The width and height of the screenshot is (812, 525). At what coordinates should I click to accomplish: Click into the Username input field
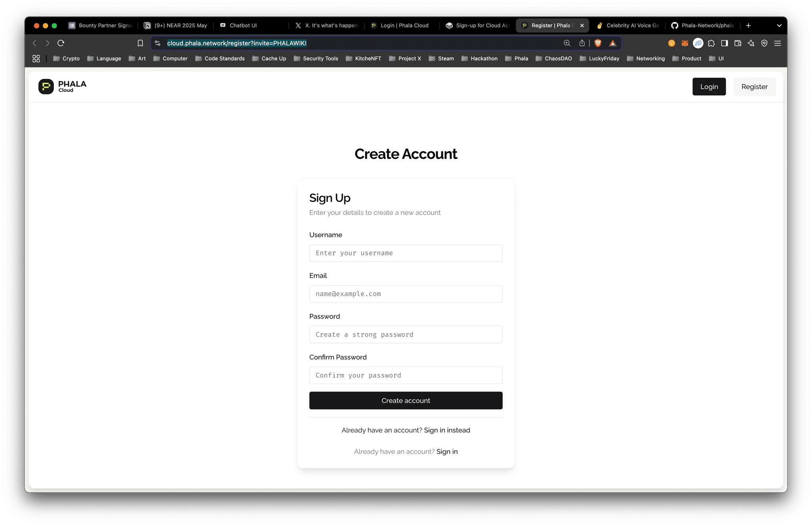pyautogui.click(x=406, y=253)
